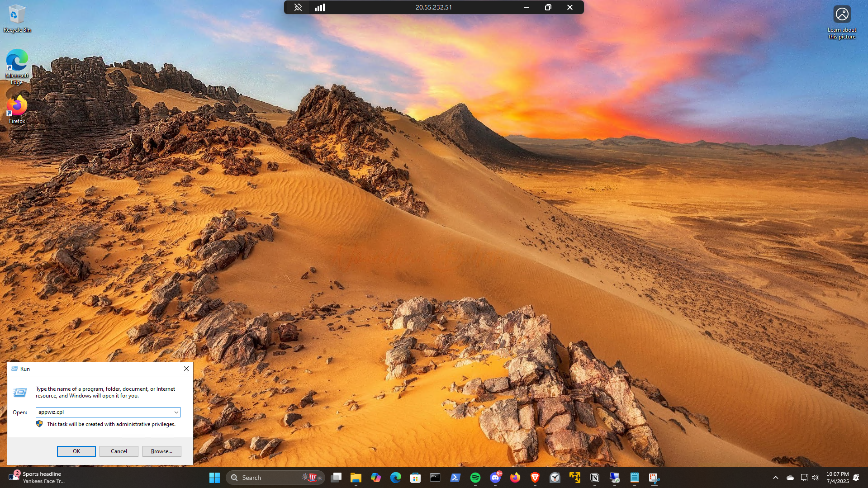868x488 pixels.
Task: Show hidden system tray icons
Action: click(x=775, y=478)
